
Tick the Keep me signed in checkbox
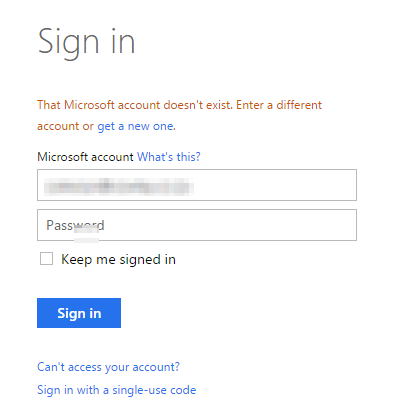pyautogui.click(x=46, y=259)
